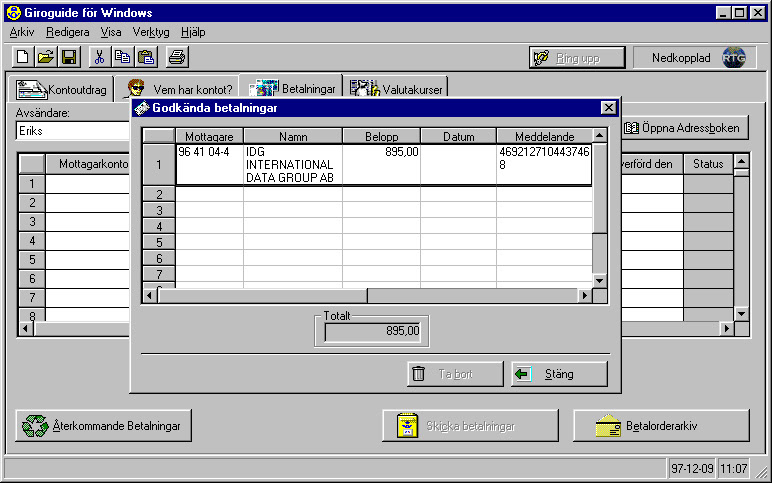This screenshot has width=772, height=483.
Task: Close the Godkända betalningar dialog
Action: (x=609, y=107)
